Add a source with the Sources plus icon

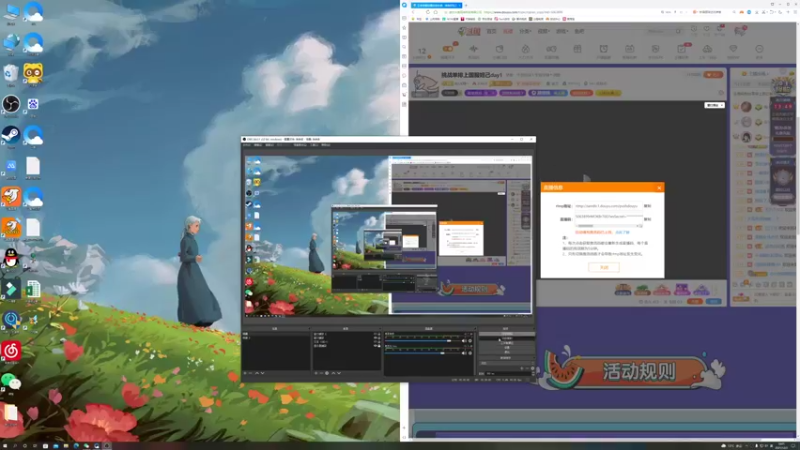(316, 373)
